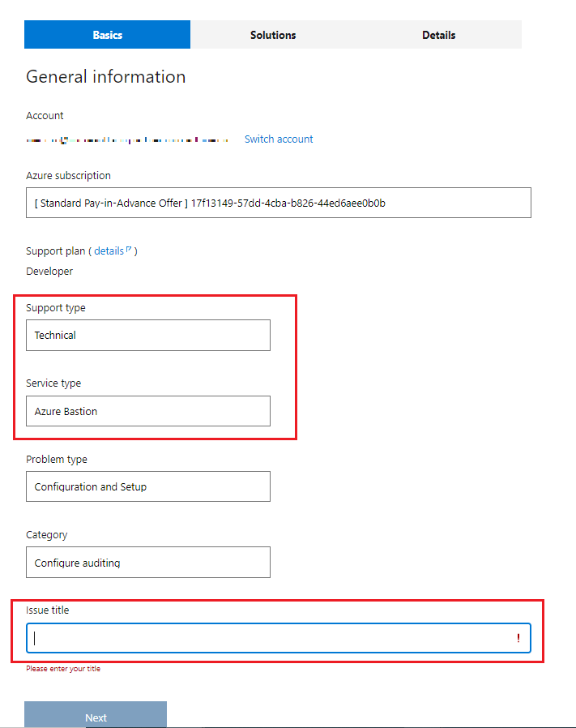Click the support plan details link
The image size is (576, 728).
click(109, 251)
